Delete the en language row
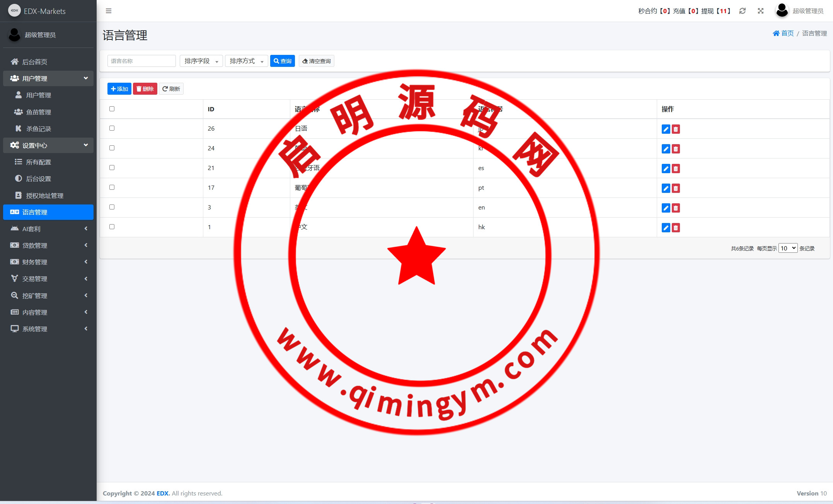The width and height of the screenshot is (833, 504). (x=676, y=208)
